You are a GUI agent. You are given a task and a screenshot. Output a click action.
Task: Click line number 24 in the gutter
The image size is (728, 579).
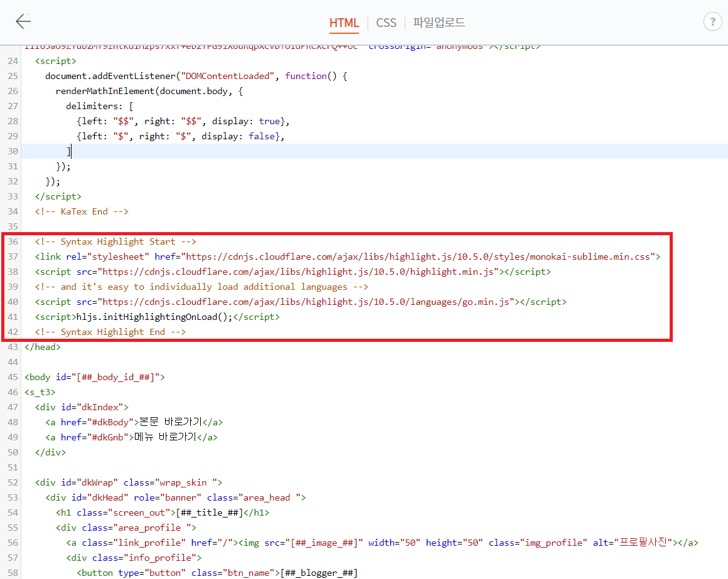[x=13, y=61]
